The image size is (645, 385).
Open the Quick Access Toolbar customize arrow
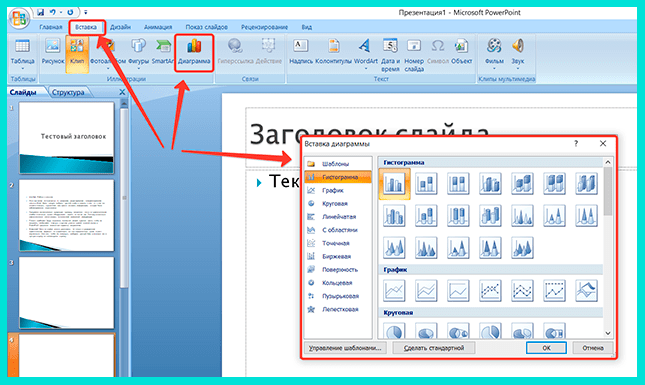point(86,12)
